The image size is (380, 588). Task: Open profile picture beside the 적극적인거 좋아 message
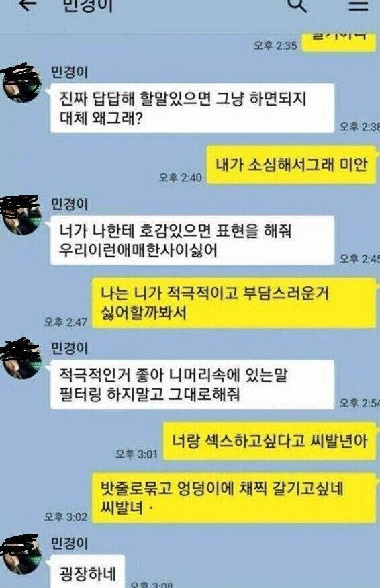[21, 358]
